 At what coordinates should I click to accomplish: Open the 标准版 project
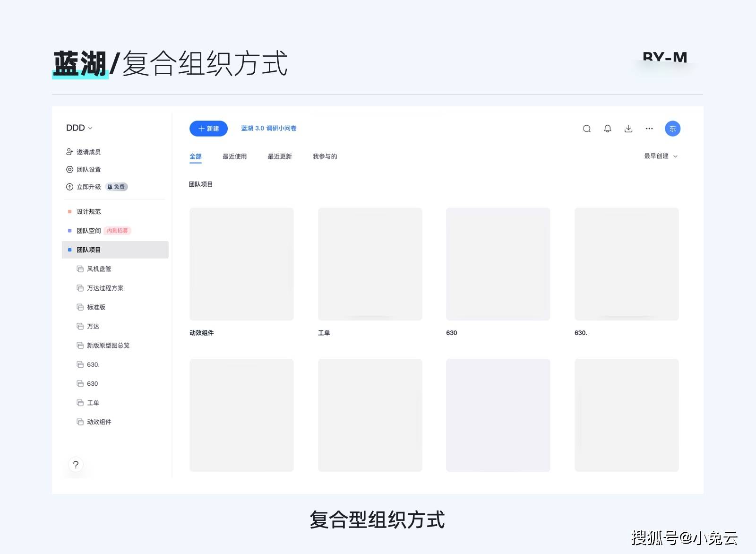(x=96, y=307)
